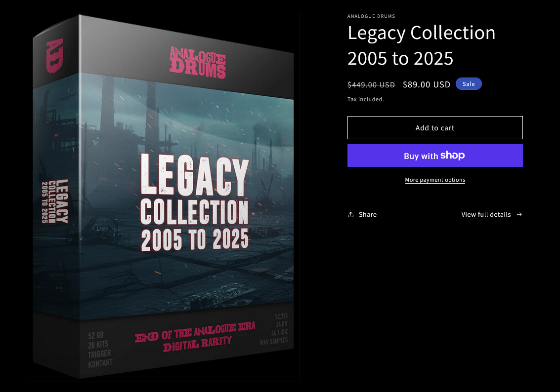Screen dimensions: 560x392
Task: Click the pink Analogue Drums logo on the box front
Action: tap(198, 62)
